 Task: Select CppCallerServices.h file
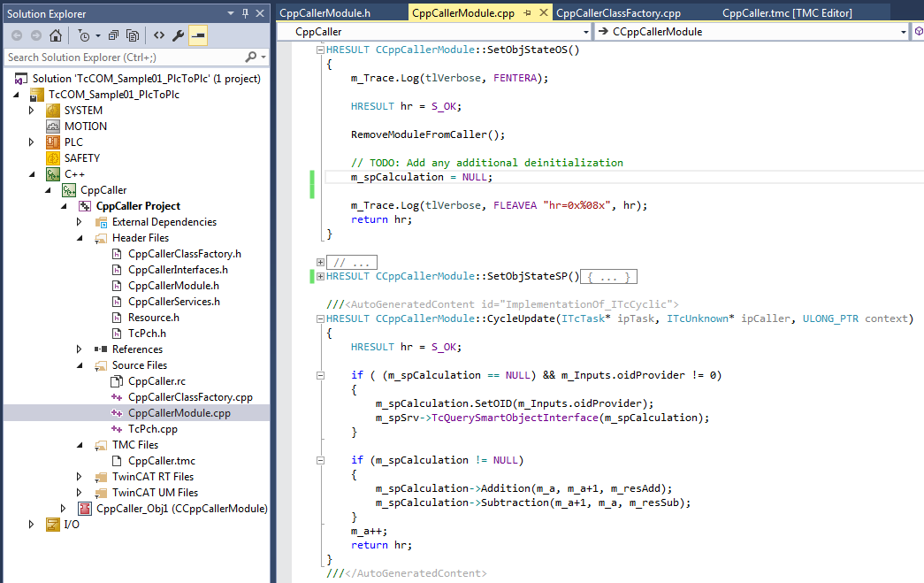click(x=174, y=301)
